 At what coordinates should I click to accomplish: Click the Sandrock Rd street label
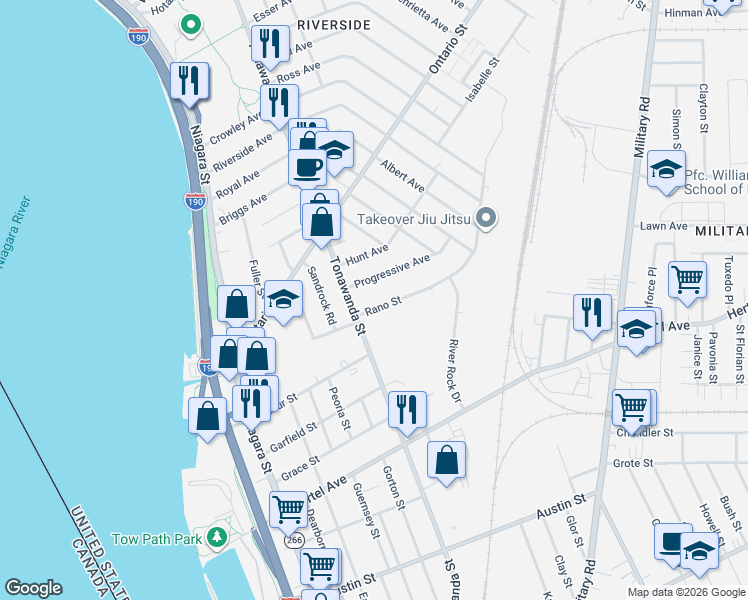pyautogui.click(x=321, y=296)
